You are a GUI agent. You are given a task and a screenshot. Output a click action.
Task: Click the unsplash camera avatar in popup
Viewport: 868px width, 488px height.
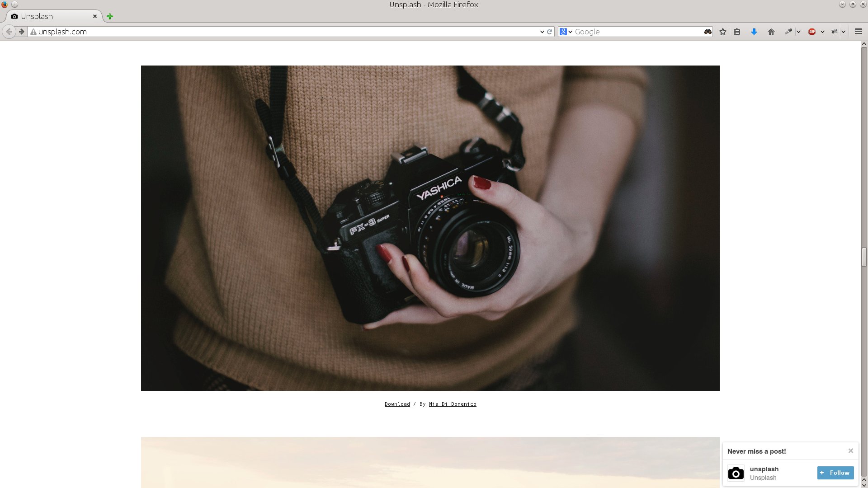coord(736,473)
